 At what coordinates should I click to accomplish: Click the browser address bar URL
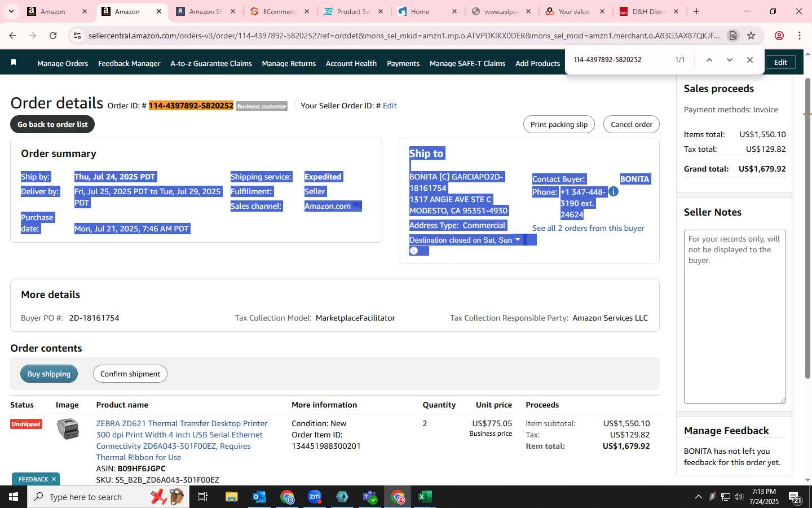tap(404, 36)
